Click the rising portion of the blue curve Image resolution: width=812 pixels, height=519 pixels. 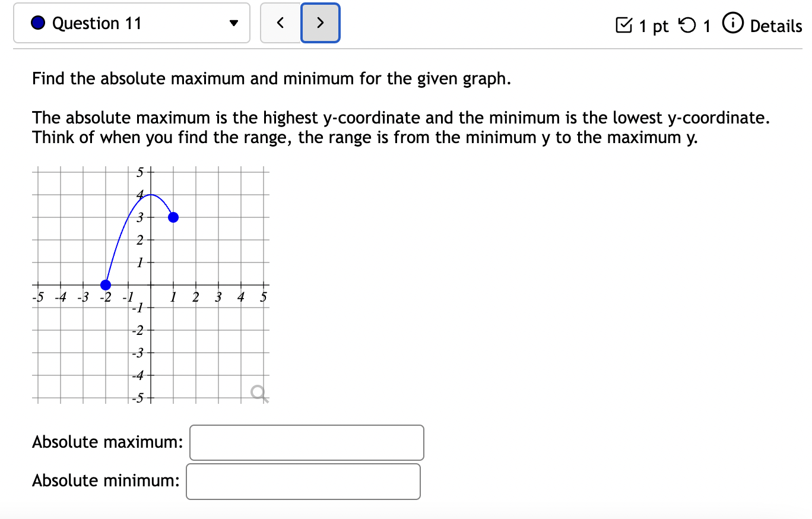pos(120,240)
